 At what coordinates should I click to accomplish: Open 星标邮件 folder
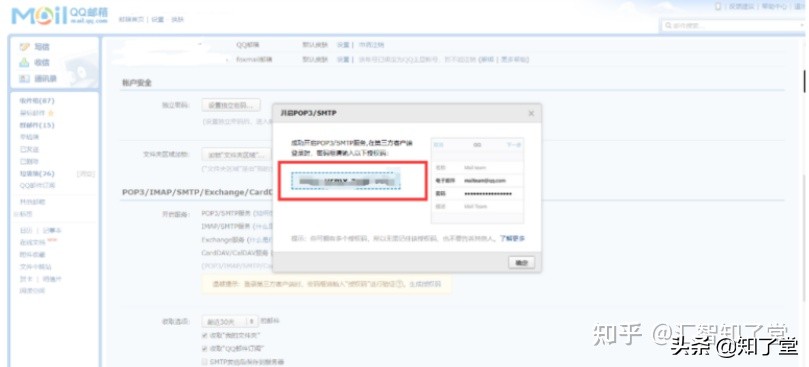33,113
